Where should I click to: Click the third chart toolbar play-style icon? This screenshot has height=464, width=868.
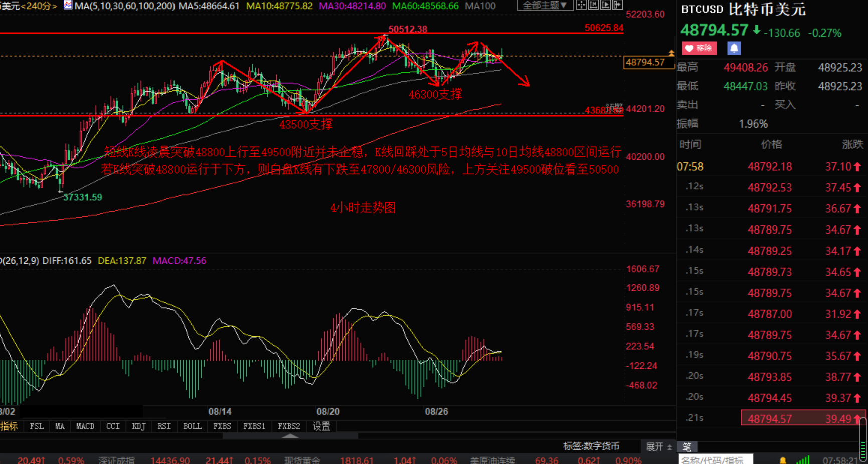[x=605, y=5]
